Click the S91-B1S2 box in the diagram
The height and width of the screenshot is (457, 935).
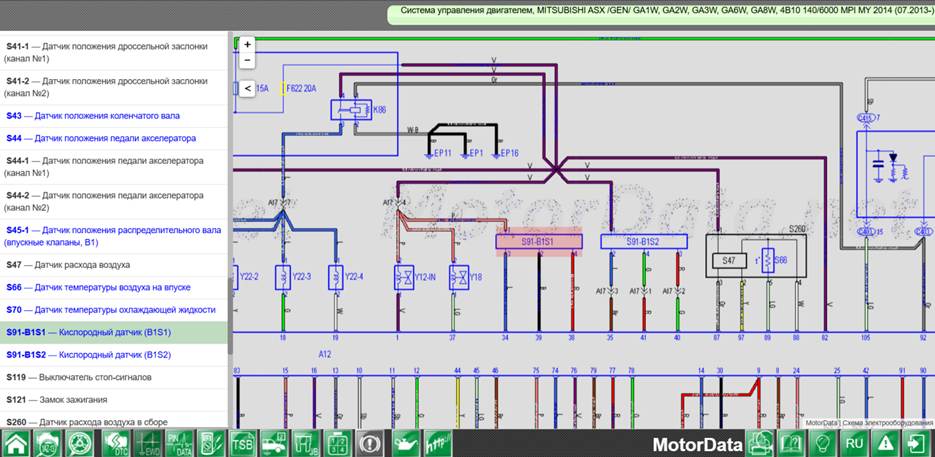(x=643, y=242)
